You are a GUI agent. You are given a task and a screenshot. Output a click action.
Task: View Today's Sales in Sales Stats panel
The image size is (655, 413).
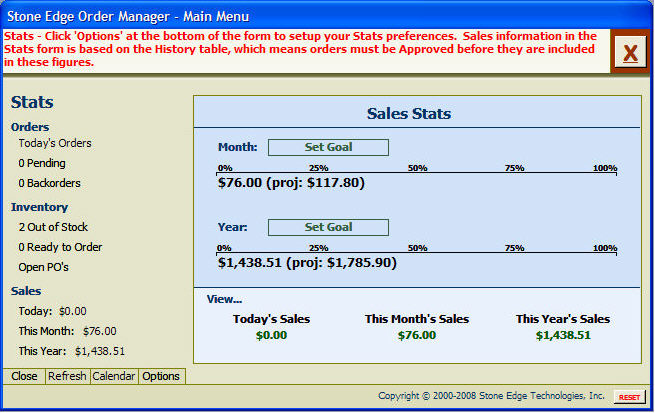[x=272, y=319]
